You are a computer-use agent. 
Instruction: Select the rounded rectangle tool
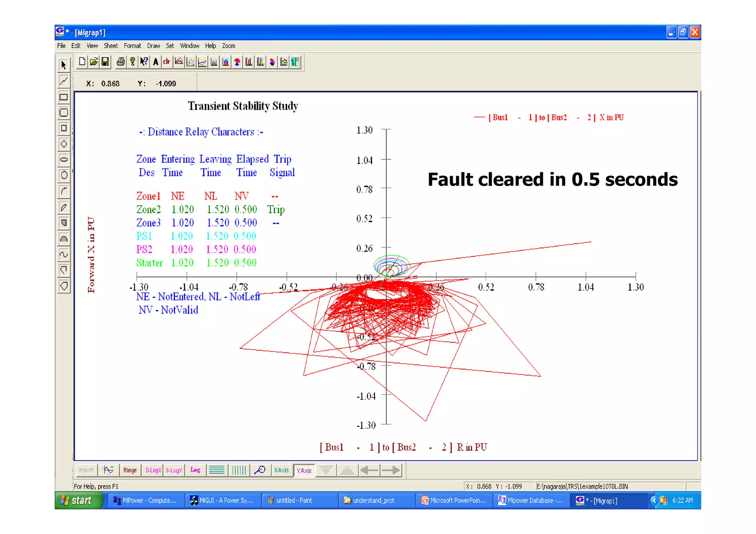click(64, 113)
